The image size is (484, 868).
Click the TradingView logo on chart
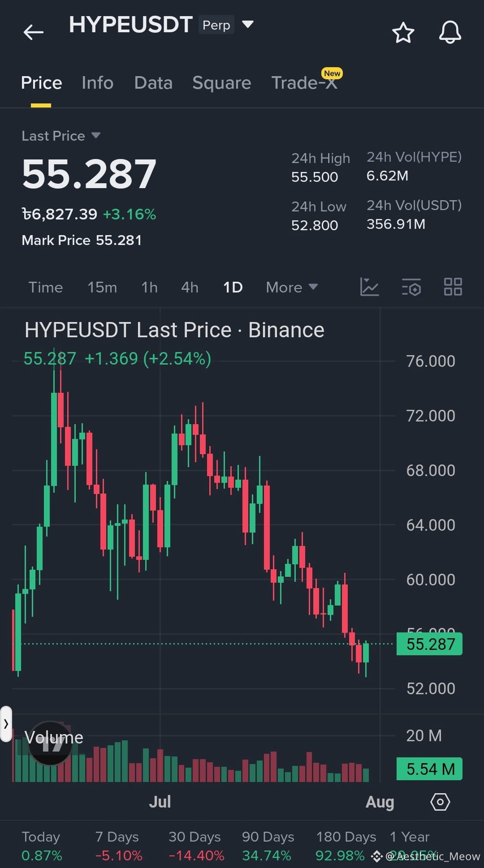(x=50, y=743)
